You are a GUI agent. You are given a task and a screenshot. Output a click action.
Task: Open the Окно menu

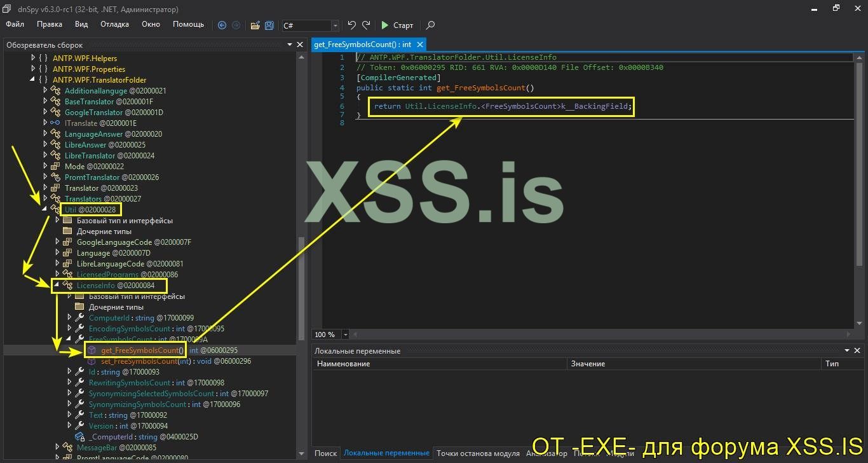[x=151, y=24]
